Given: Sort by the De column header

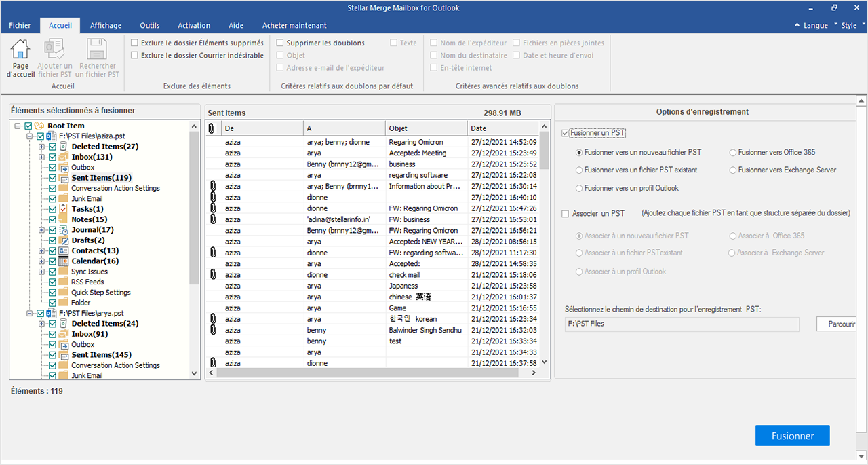Looking at the screenshot, I should click(262, 128).
